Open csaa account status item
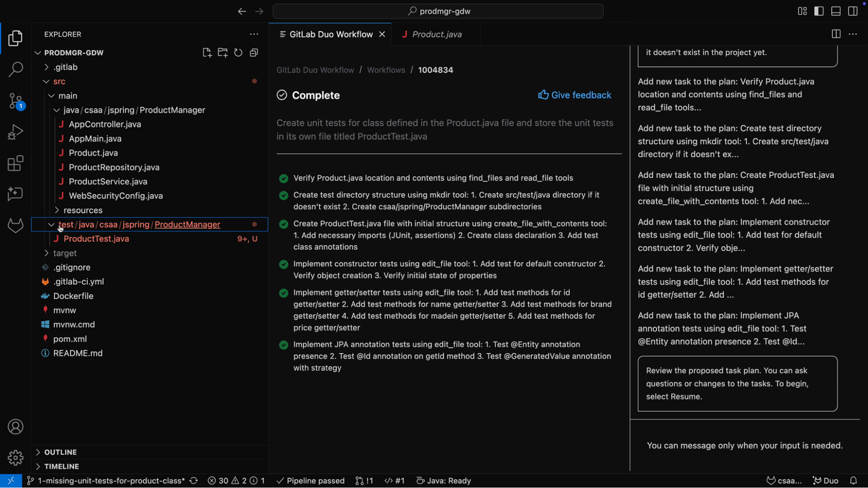Screen dimensions: 868x488 (x=784, y=481)
